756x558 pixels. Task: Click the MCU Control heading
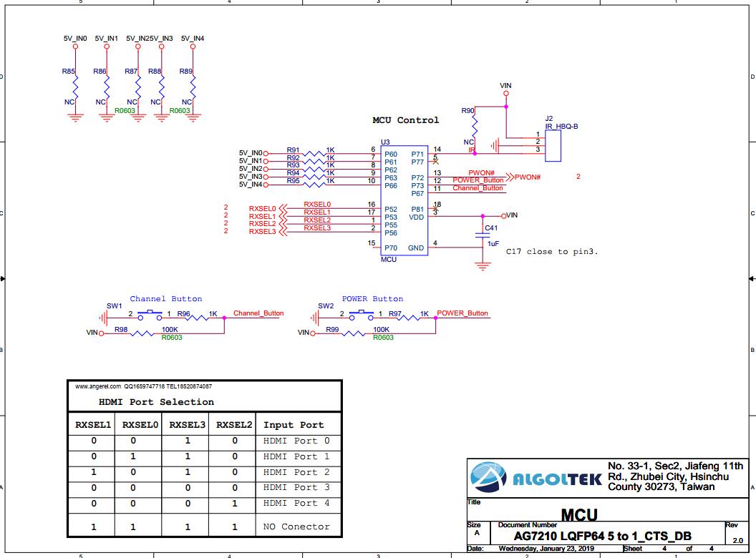[x=405, y=120]
